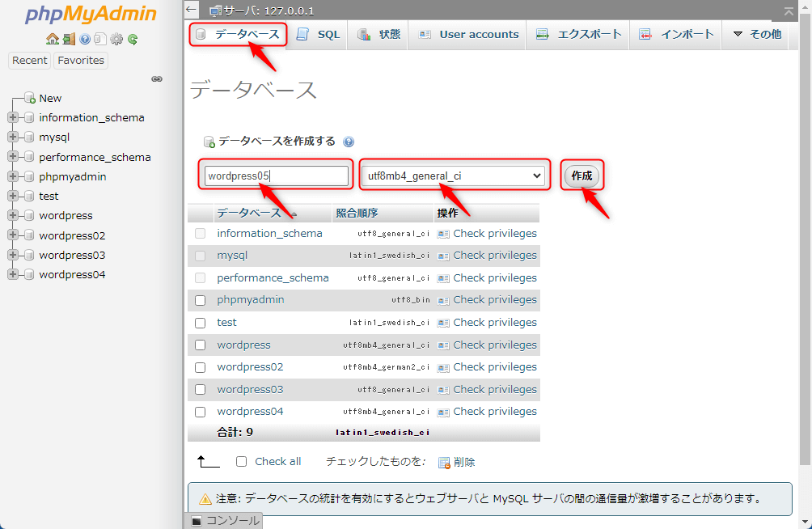Enable the Check all checkbox
Image resolution: width=812 pixels, height=529 pixels.
coord(241,462)
